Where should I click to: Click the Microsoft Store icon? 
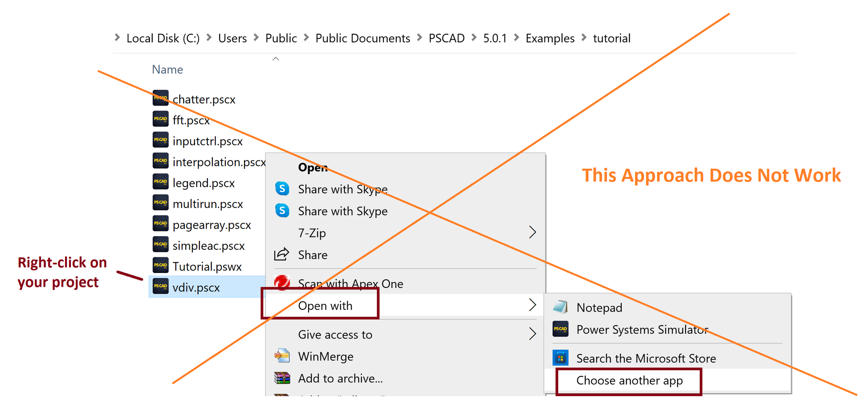[x=560, y=358]
